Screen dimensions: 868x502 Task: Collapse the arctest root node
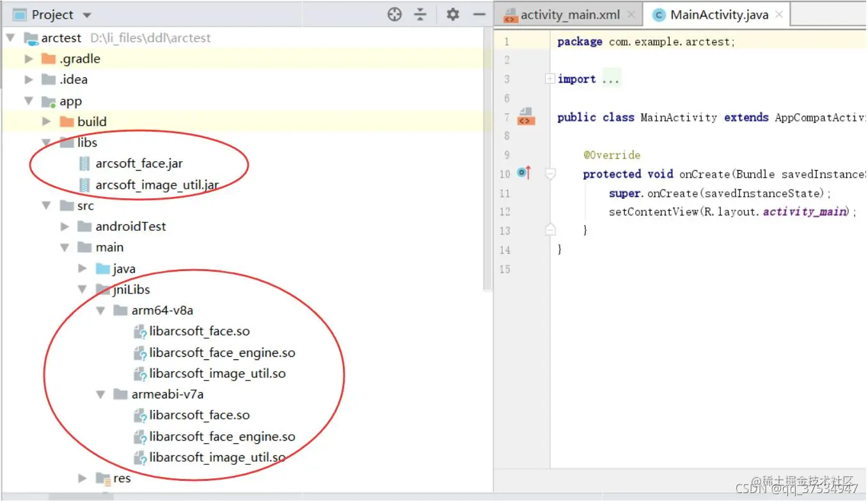[10, 38]
